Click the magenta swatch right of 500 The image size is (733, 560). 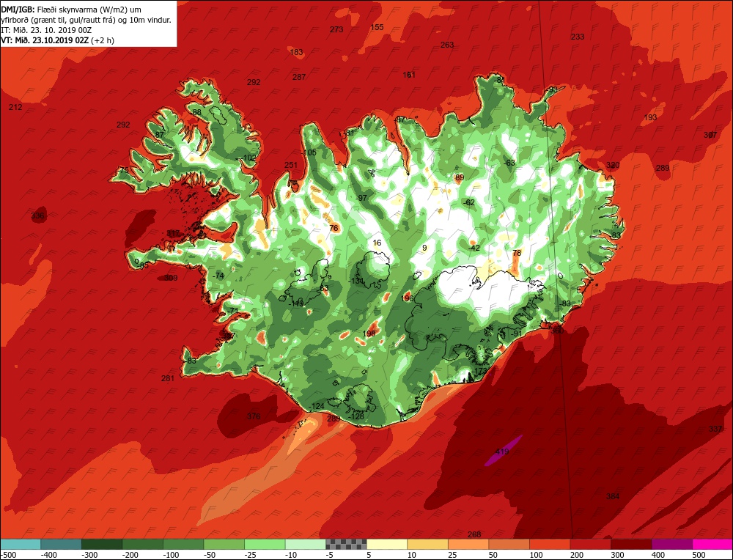click(712, 544)
